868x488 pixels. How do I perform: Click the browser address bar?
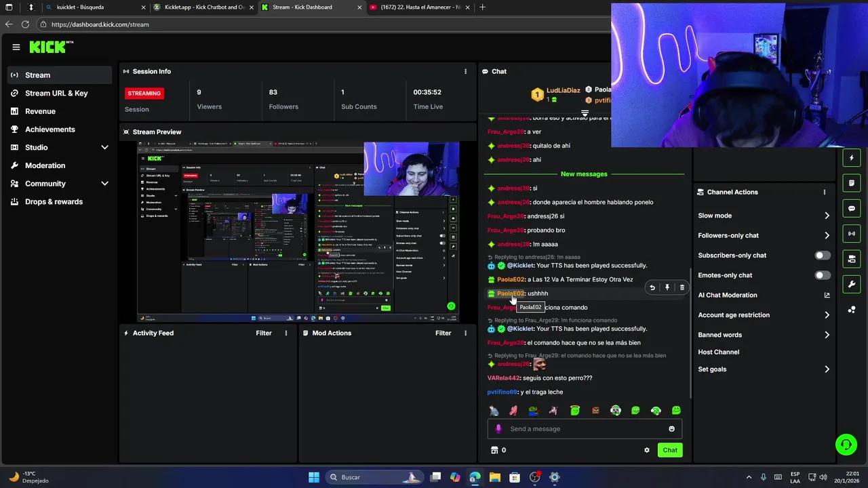click(325, 24)
